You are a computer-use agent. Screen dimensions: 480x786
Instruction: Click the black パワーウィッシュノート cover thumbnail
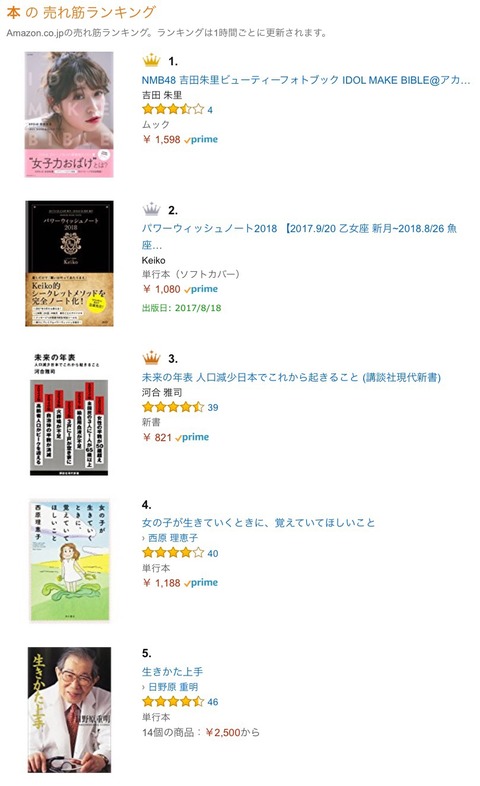click(69, 264)
